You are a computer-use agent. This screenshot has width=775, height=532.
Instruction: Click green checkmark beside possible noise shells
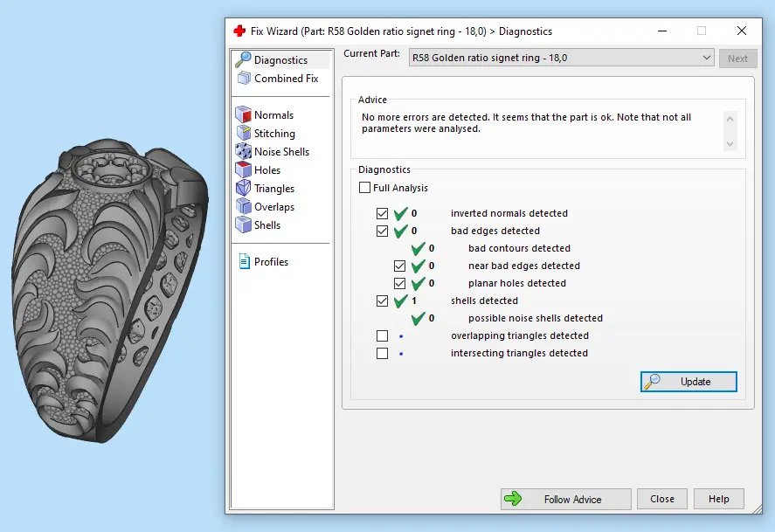coord(419,318)
